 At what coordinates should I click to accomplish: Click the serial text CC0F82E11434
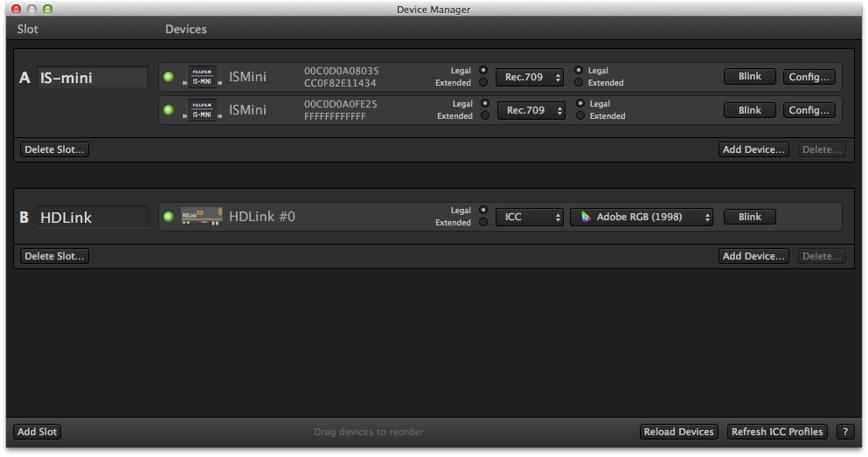pyautogui.click(x=340, y=83)
